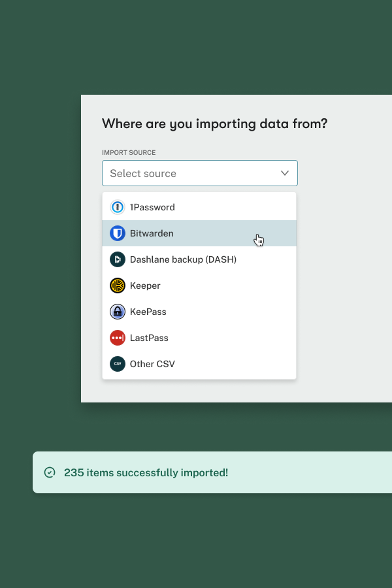
Task: Click the Keeper logo icon
Action: click(118, 286)
